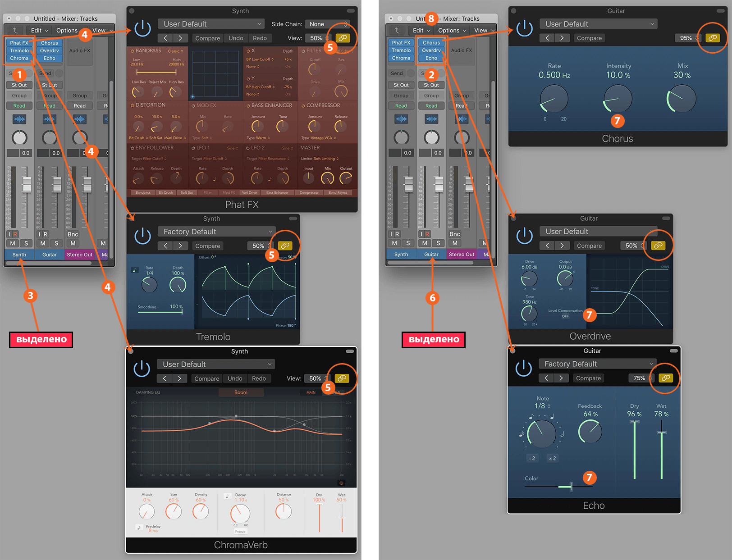The height and width of the screenshot is (560, 732).
Task: Open the Edit menu in left mixer
Action: [39, 30]
